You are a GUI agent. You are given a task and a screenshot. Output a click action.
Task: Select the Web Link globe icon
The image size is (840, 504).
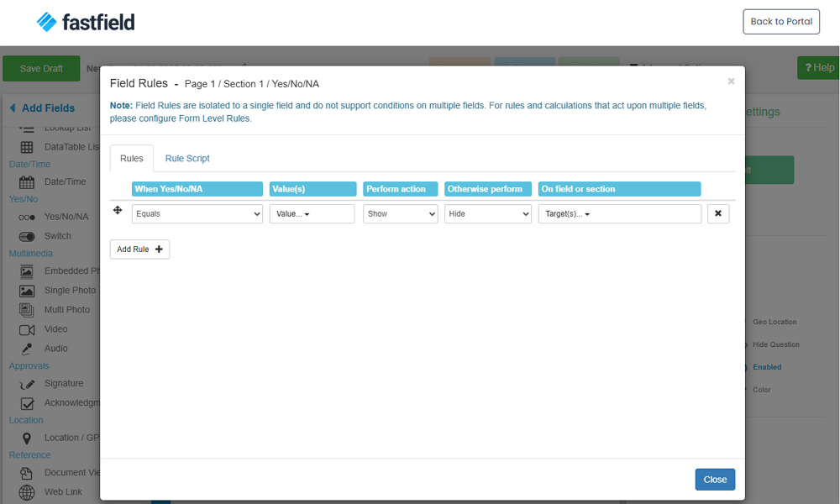point(27,492)
